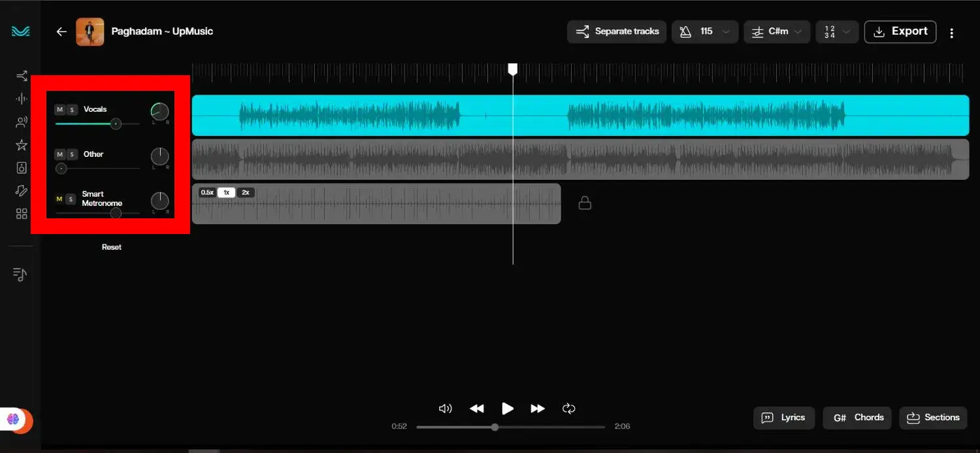This screenshot has width=980, height=453.
Task: Solo the Other track
Action: tap(72, 154)
